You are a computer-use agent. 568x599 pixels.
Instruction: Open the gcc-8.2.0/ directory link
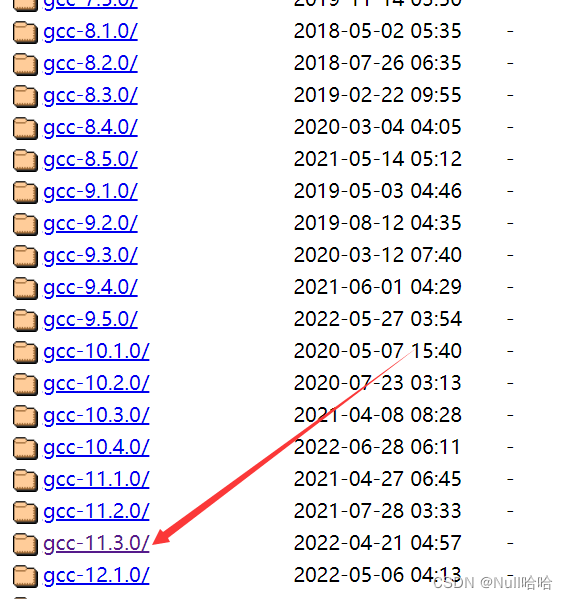[x=91, y=64]
